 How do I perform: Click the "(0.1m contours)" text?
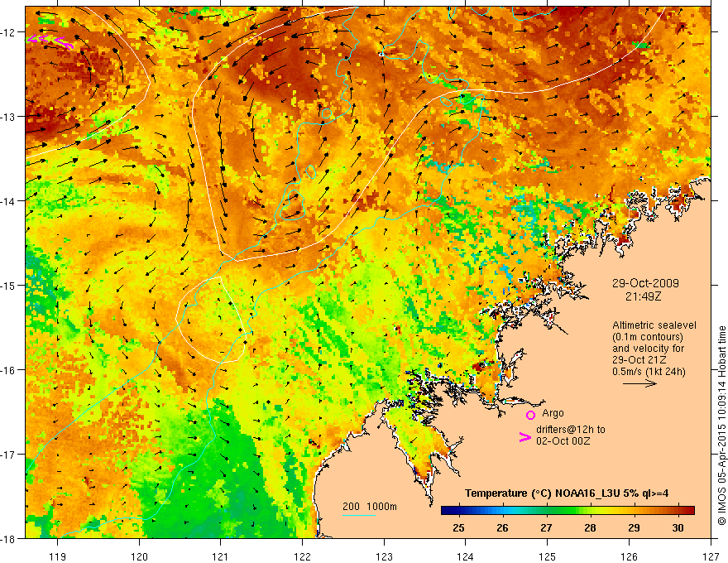point(648,337)
